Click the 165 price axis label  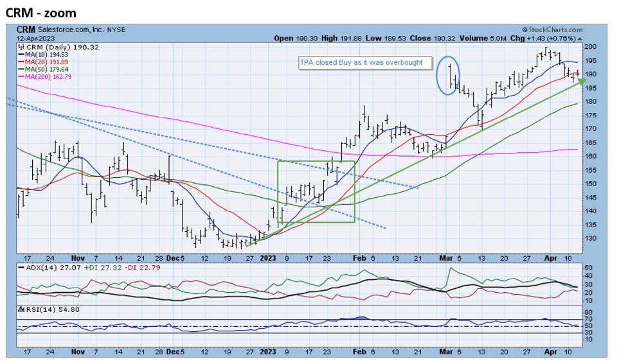[x=591, y=143]
